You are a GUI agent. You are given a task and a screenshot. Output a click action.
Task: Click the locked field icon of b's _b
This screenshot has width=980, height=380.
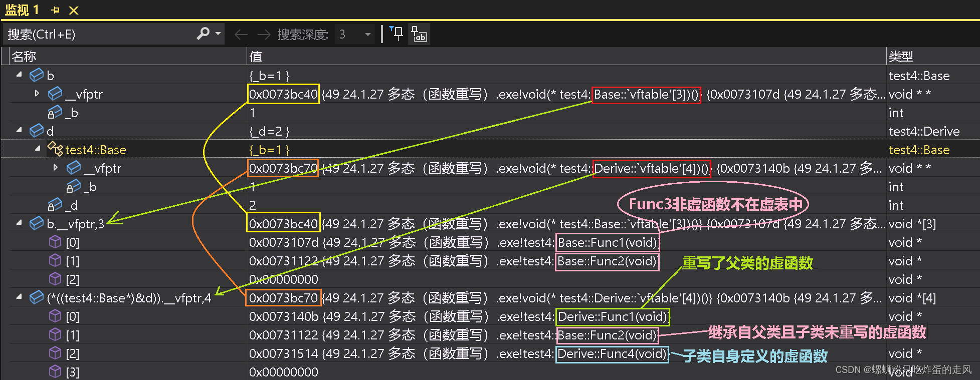pos(55,113)
